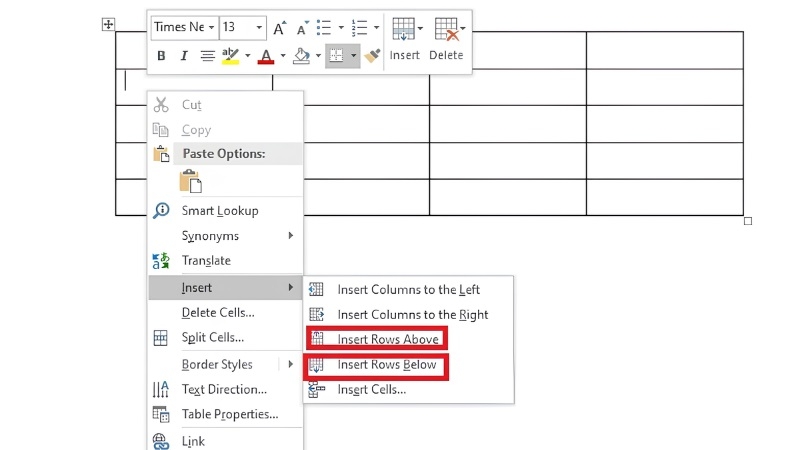Click the Insert item in the context menu
This screenshot has height=450, width=800.
pos(226,287)
